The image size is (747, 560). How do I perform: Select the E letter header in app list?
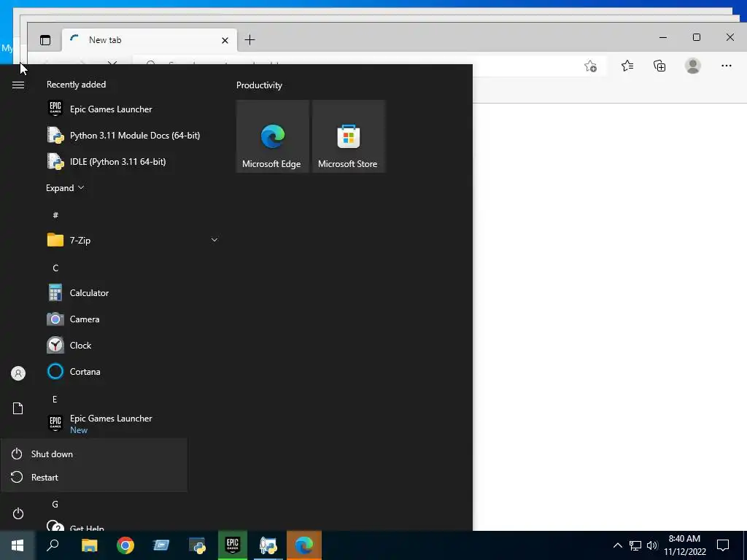pyautogui.click(x=55, y=399)
